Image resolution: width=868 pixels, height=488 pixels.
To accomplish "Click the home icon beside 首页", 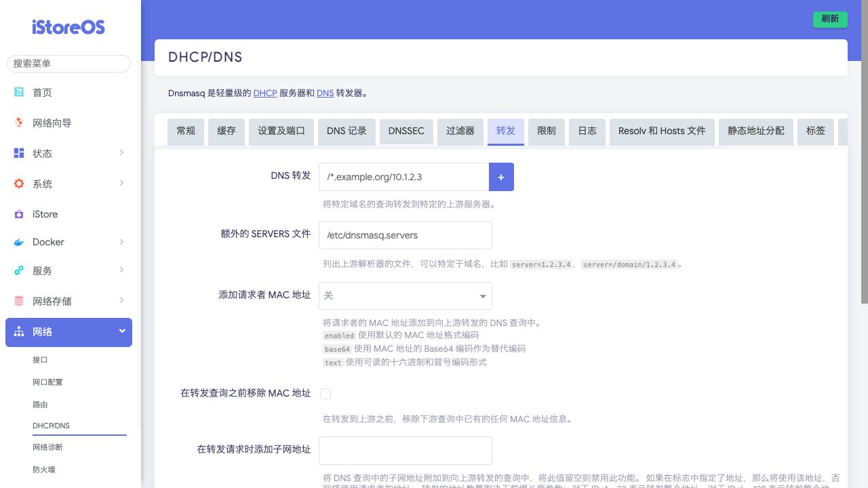I will 19,92.
